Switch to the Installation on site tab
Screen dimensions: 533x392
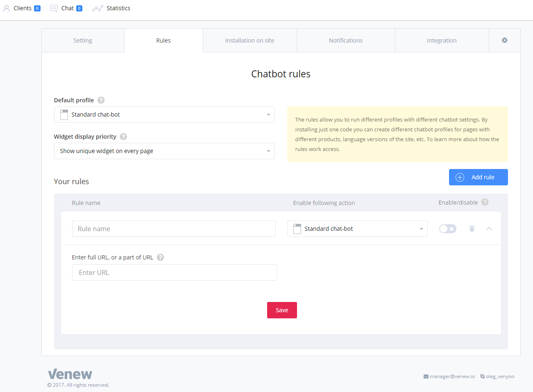249,40
